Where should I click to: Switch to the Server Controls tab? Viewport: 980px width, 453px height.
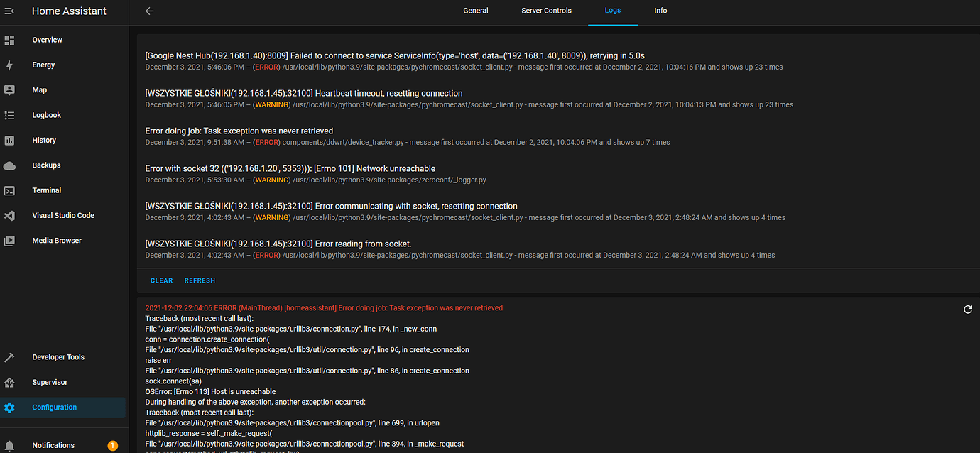pos(546,11)
